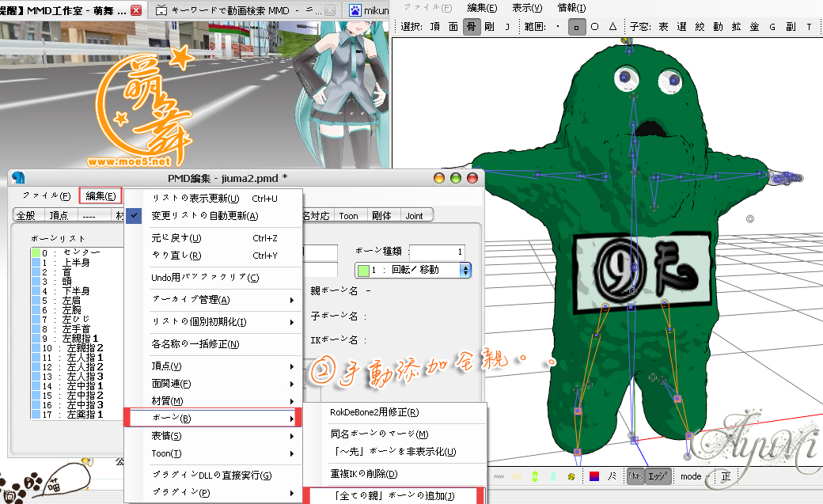
Task: Toggle 変更リストの自動更新(A) checkmark
Action: pyautogui.click(x=213, y=216)
